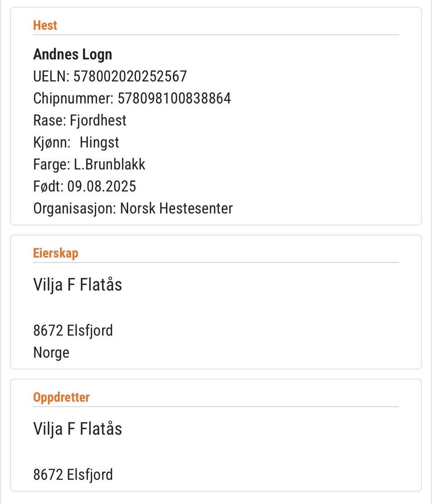Click the Organisasjon label
Image resolution: width=432 pixels, height=504 pixels.
click(x=75, y=208)
